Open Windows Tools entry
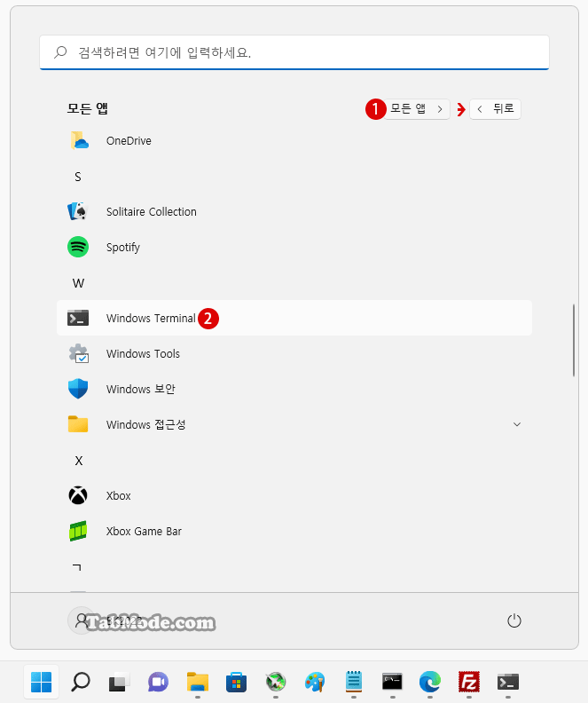Screen dimensions: 588x703 coord(294,354)
